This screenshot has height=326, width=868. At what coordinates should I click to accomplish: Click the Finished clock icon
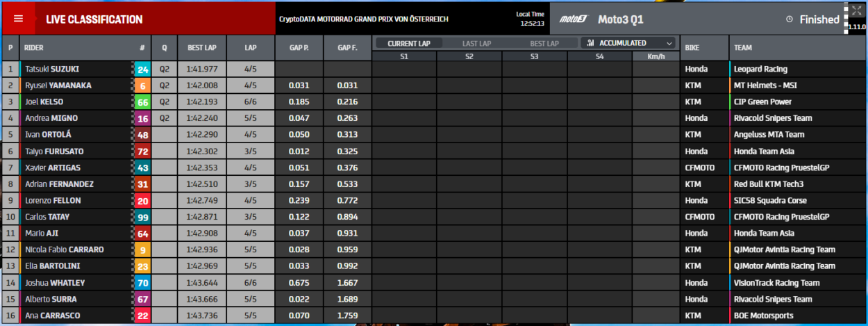pyautogui.click(x=790, y=19)
